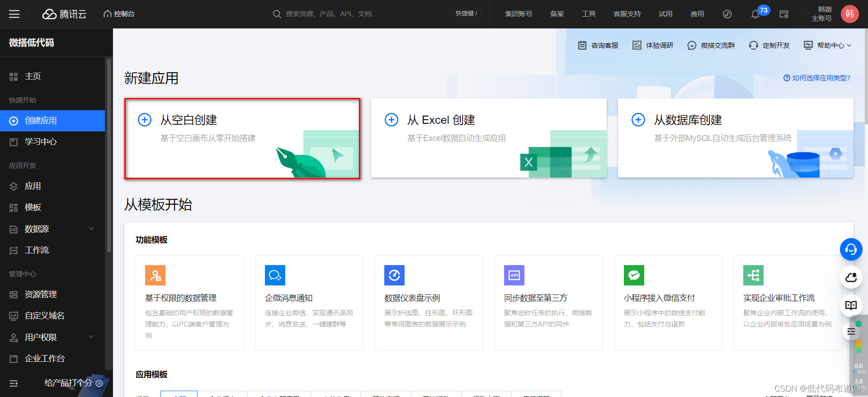Open 学习中心 in the sidebar
Screen dimensions: 868x397
click(x=52, y=142)
